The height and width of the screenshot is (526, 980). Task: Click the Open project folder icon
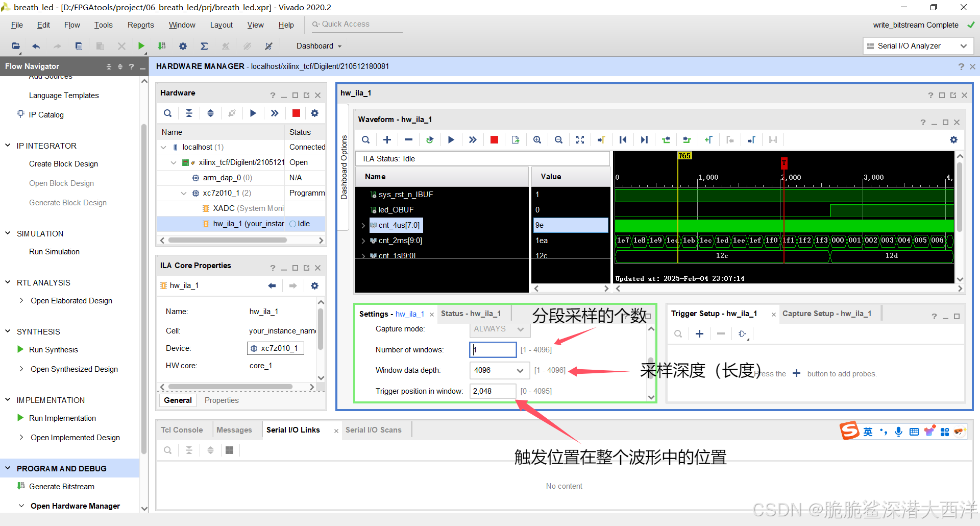click(16, 46)
